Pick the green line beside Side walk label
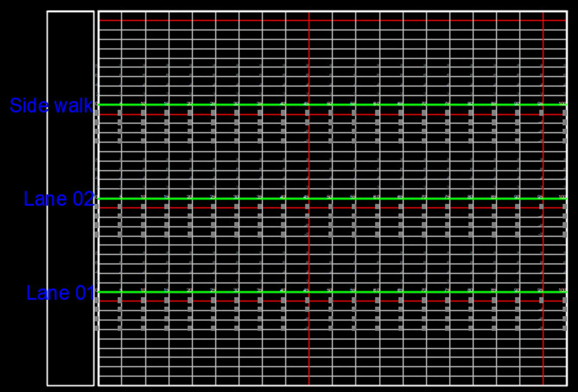 pyautogui.click(x=332, y=105)
